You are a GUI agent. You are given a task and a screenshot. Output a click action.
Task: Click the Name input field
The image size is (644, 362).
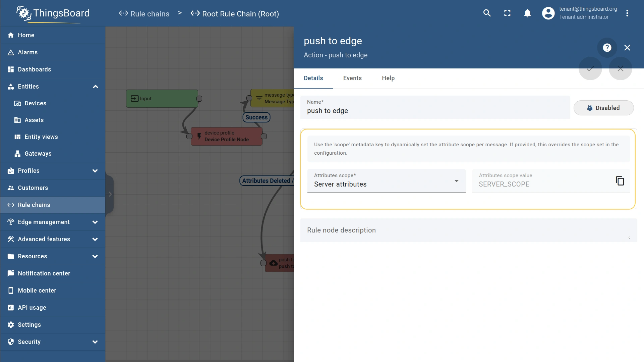point(435,111)
